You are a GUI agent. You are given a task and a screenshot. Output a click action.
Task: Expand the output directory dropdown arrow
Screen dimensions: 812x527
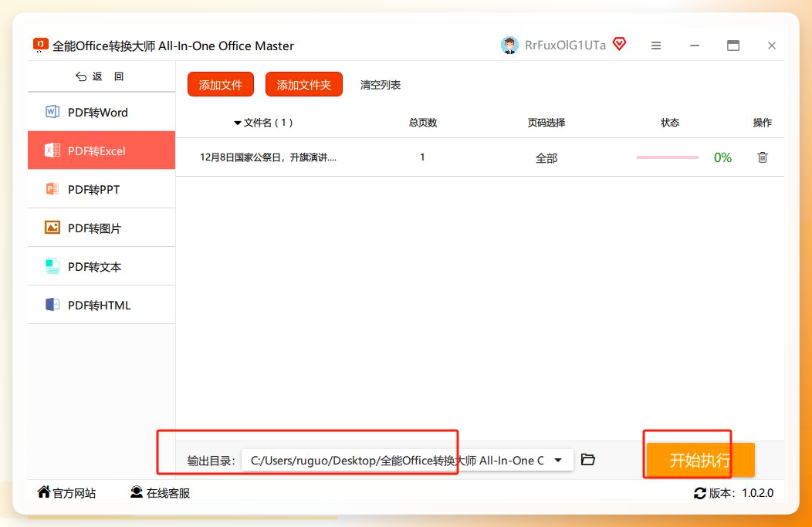tap(558, 460)
